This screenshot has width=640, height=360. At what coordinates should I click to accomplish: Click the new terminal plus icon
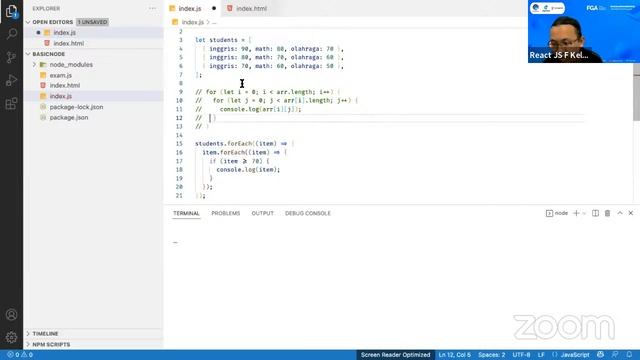point(576,213)
